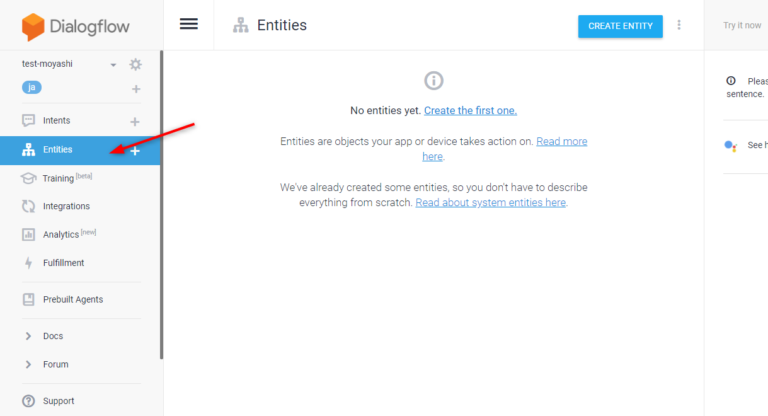Image resolution: width=768 pixels, height=416 pixels.
Task: Click the 'Try it now' input field
Action: pos(742,25)
